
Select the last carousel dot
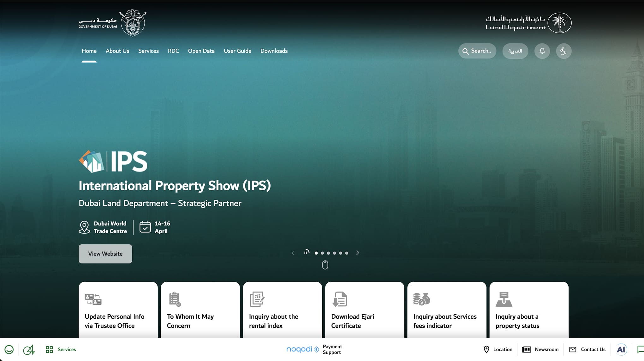[x=347, y=253]
